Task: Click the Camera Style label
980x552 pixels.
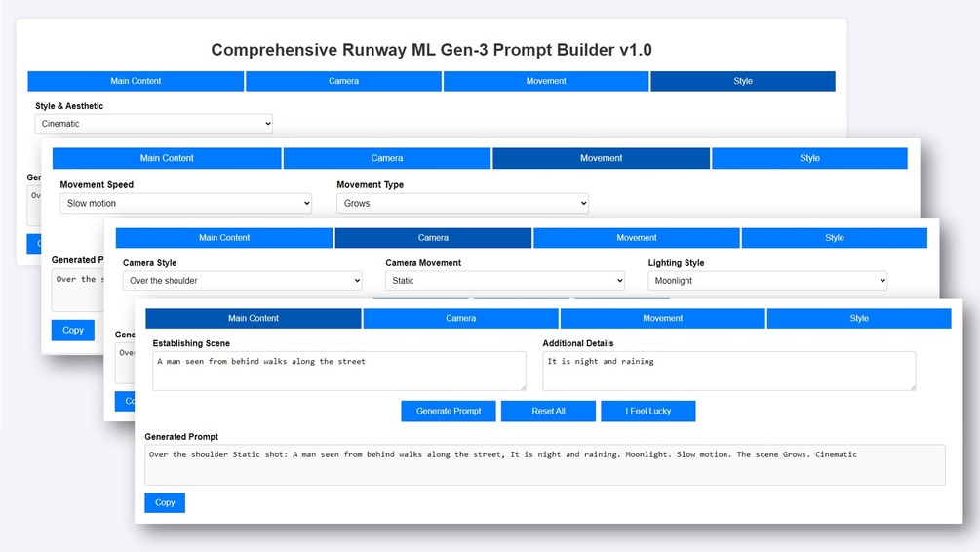Action: [149, 263]
